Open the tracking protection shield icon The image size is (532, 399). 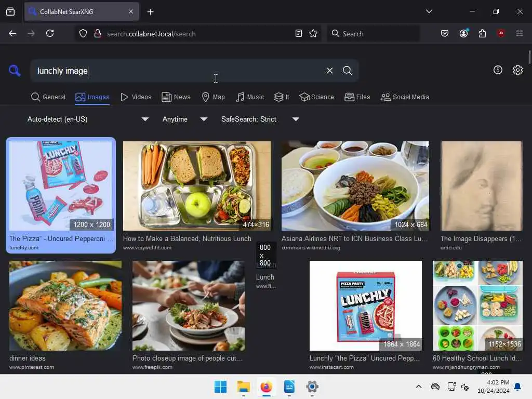click(x=83, y=33)
